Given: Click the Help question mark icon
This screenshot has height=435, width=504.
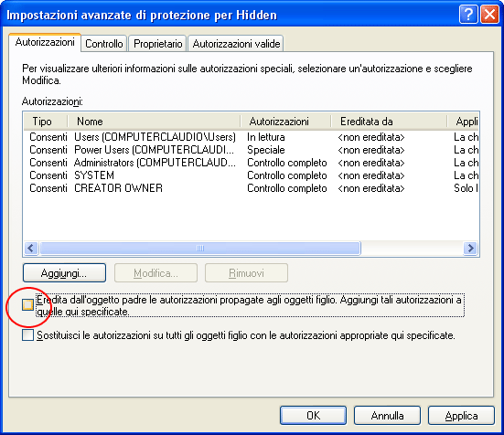Looking at the screenshot, I should (x=468, y=15).
